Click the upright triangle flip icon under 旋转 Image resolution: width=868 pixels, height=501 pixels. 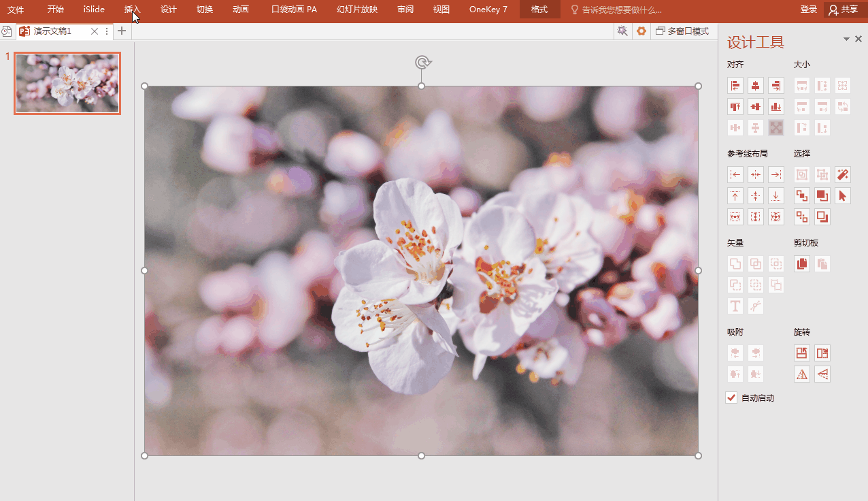(802, 374)
